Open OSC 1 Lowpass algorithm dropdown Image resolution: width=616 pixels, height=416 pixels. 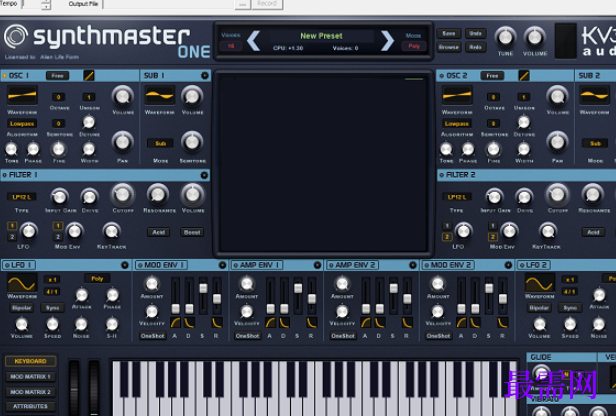tap(22, 124)
